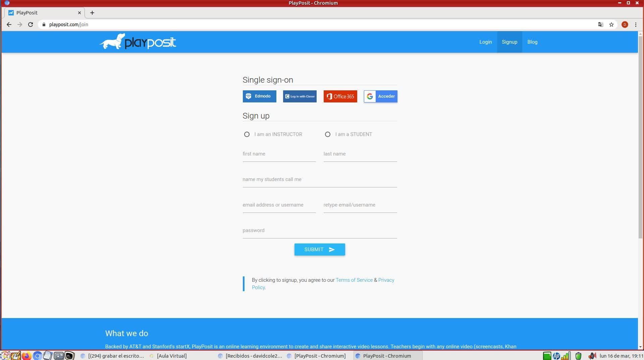Open a new browser tab

point(92,13)
